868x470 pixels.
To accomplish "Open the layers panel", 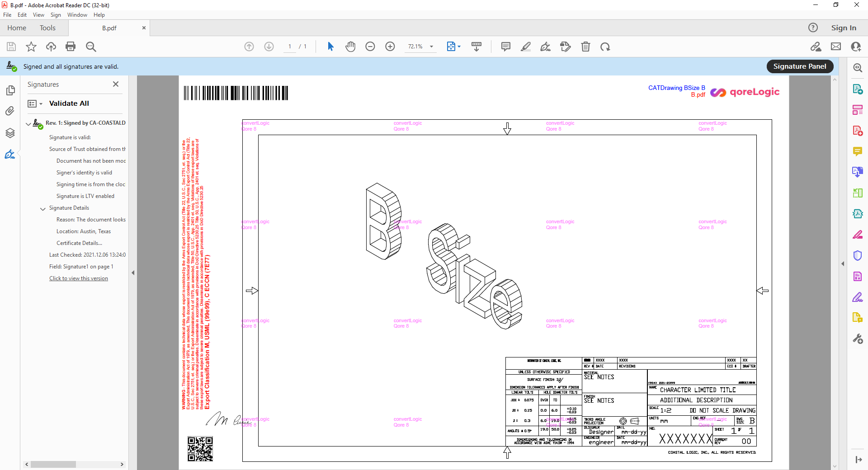I will point(10,133).
